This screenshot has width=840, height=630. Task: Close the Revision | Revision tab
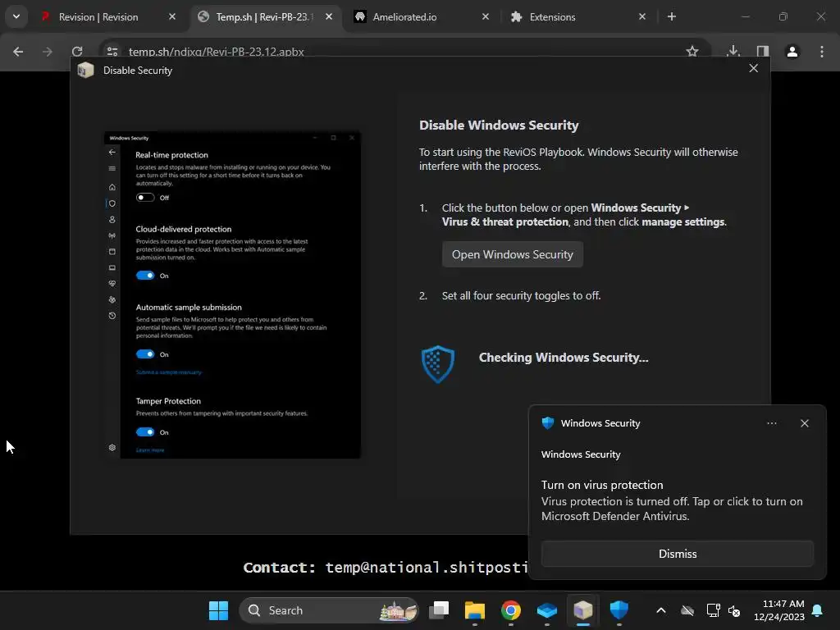click(172, 17)
